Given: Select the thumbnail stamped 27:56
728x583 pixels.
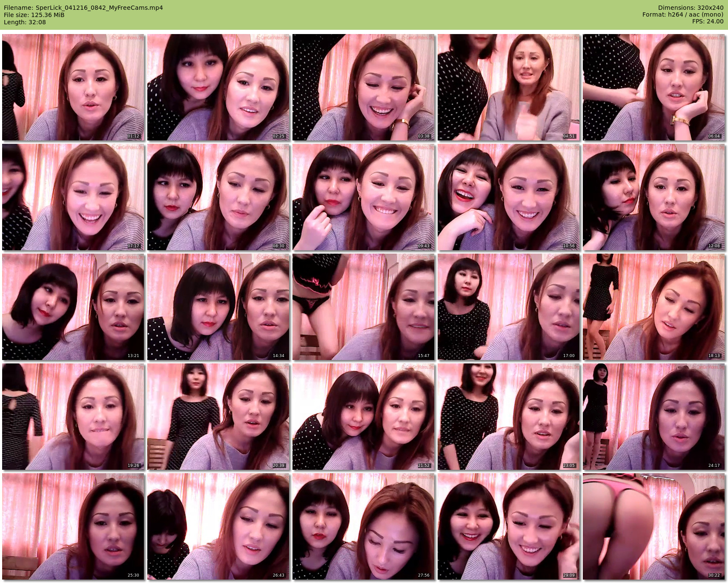Looking at the screenshot, I should pos(364,526).
